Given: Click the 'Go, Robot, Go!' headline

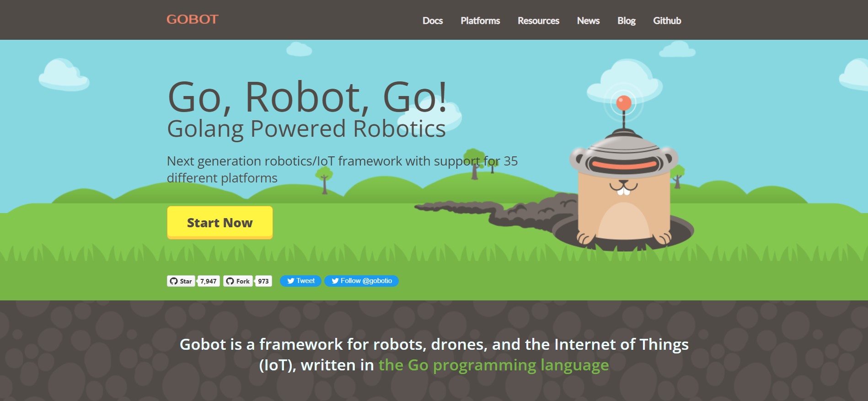Looking at the screenshot, I should click(307, 97).
